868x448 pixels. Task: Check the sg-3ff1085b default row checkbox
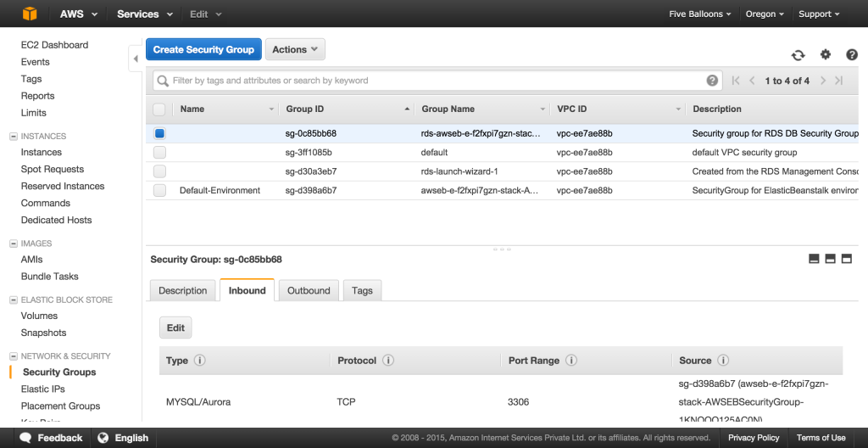[159, 153]
